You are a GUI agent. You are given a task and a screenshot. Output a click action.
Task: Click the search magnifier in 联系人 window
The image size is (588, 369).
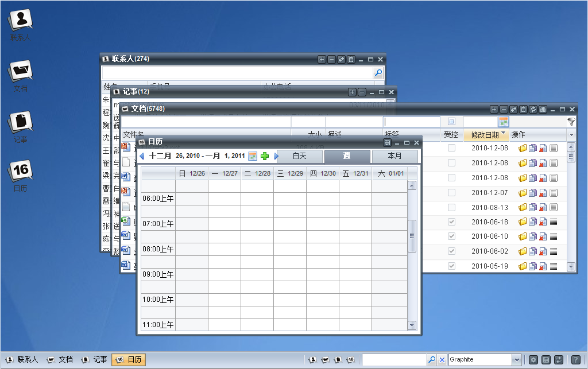[x=378, y=72]
